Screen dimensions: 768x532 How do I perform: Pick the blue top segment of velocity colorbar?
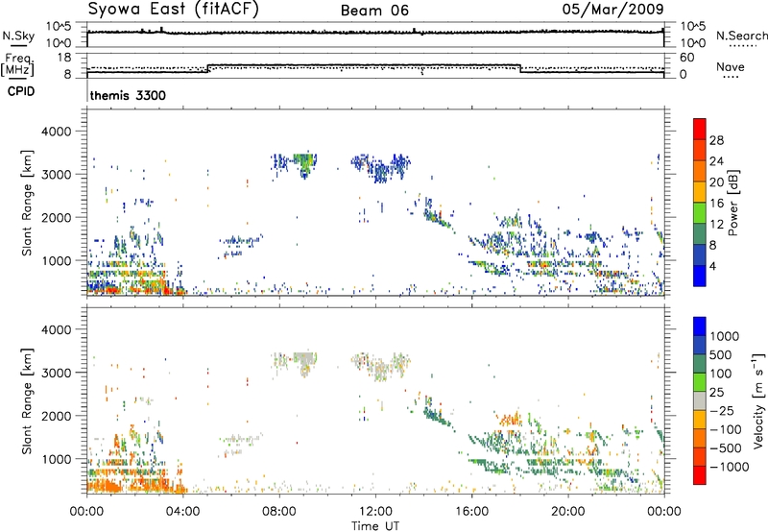(x=700, y=326)
